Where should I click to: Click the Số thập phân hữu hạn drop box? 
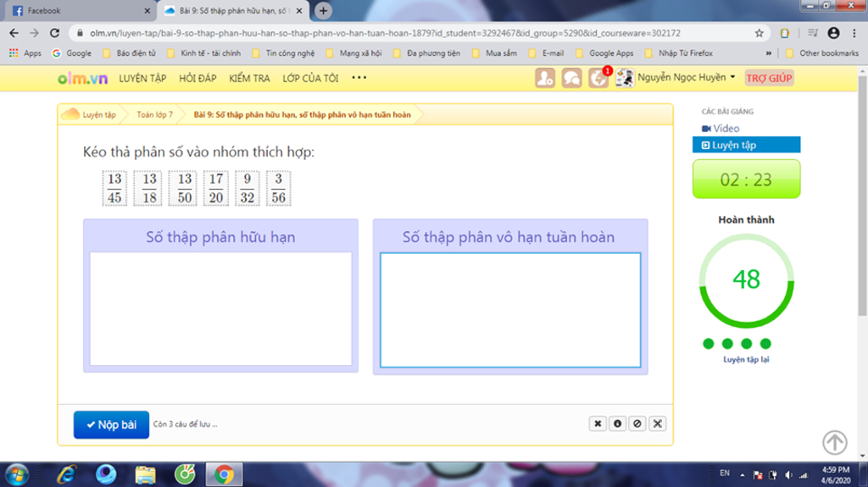click(x=221, y=309)
